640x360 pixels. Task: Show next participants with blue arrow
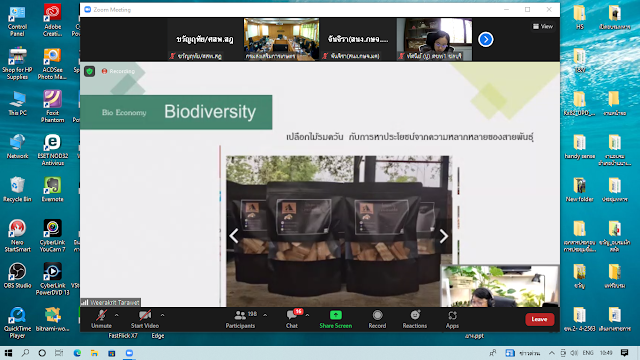pyautogui.click(x=486, y=40)
